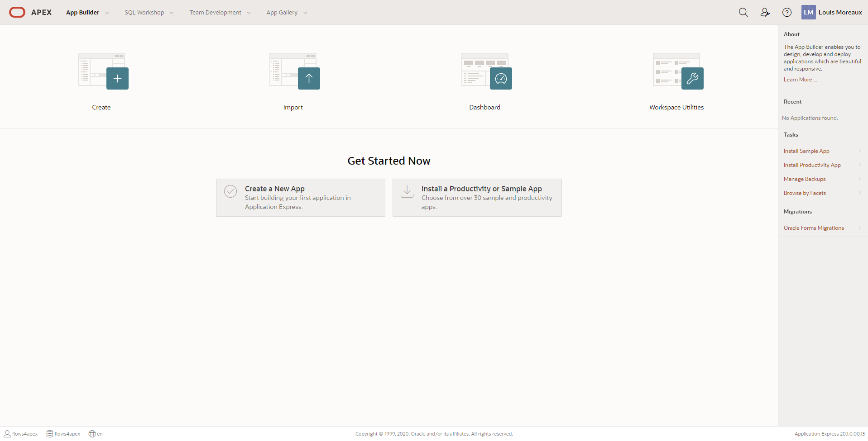Click the globe icon next to en

coord(91,433)
